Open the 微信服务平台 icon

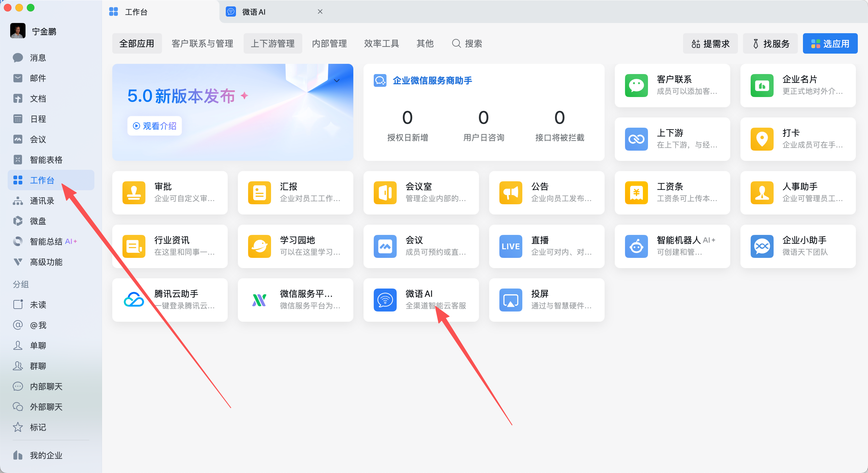click(x=260, y=300)
